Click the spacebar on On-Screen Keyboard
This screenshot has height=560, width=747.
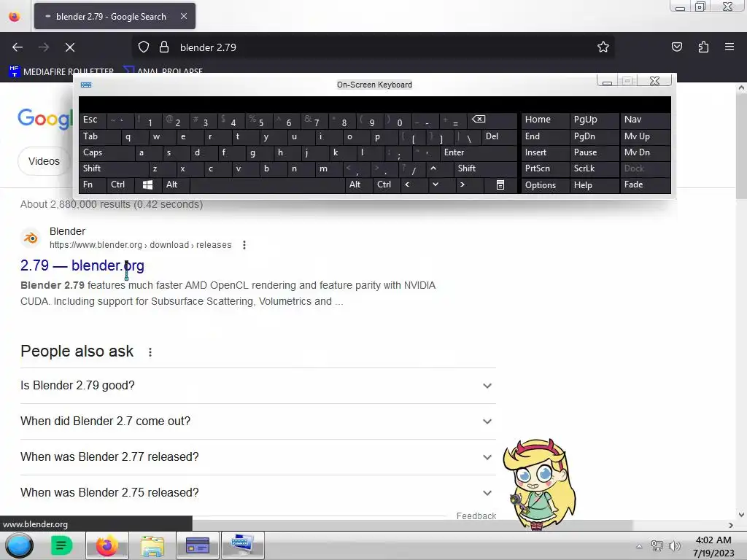[267, 184]
